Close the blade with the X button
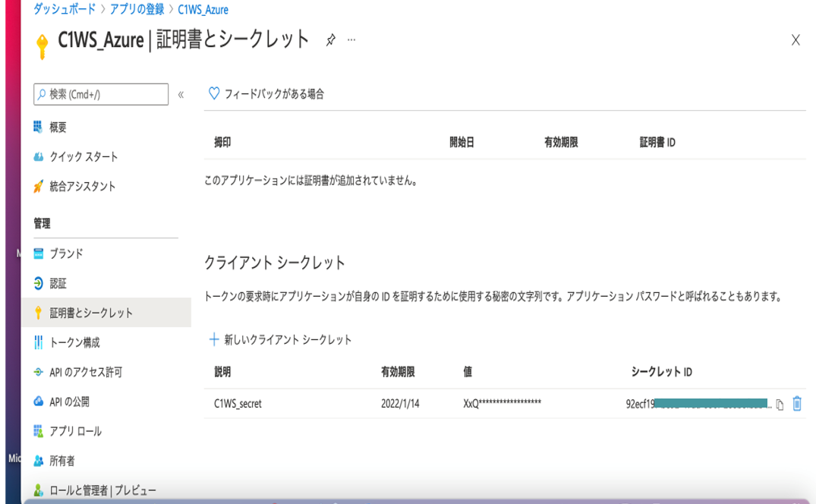 (796, 40)
